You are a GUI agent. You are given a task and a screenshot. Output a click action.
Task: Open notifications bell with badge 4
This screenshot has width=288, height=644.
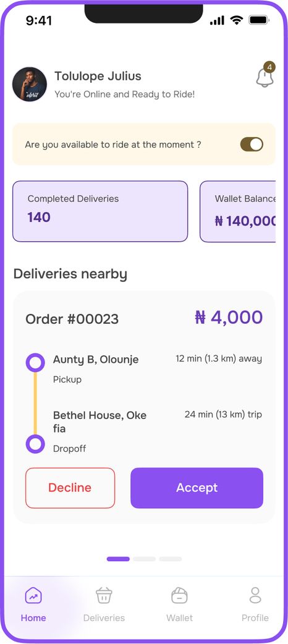[x=265, y=75]
